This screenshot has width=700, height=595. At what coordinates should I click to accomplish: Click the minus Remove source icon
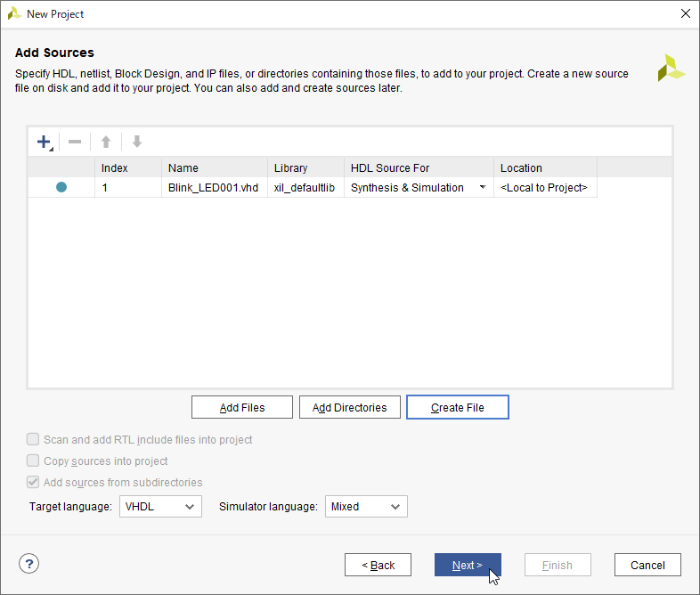(75, 142)
